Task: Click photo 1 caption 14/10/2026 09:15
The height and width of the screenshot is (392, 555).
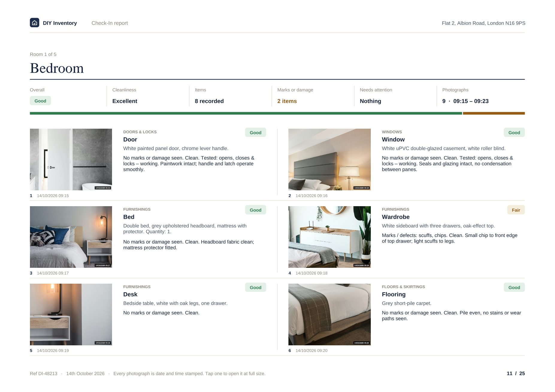Action: (53, 196)
